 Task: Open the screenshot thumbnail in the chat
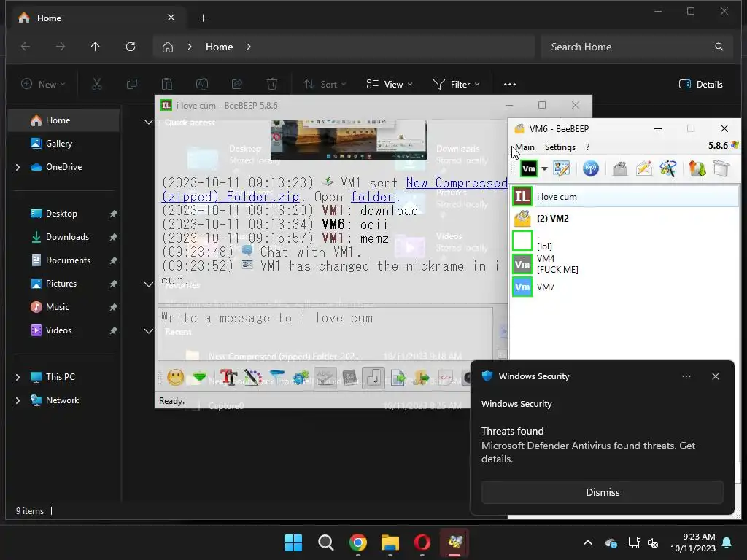348,140
